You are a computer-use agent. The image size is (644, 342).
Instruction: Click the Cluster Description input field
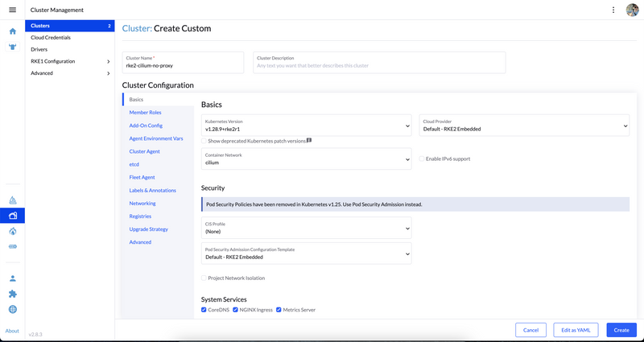[378, 63]
